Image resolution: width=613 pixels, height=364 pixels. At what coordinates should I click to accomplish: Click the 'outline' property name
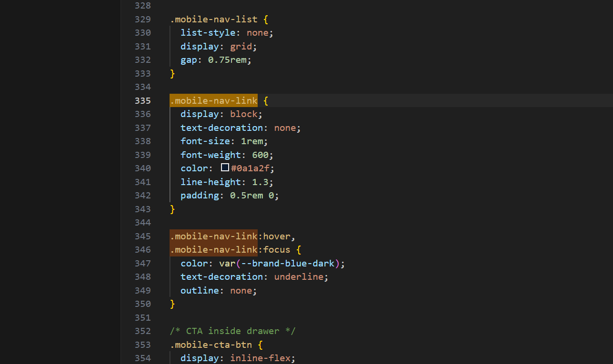click(200, 290)
